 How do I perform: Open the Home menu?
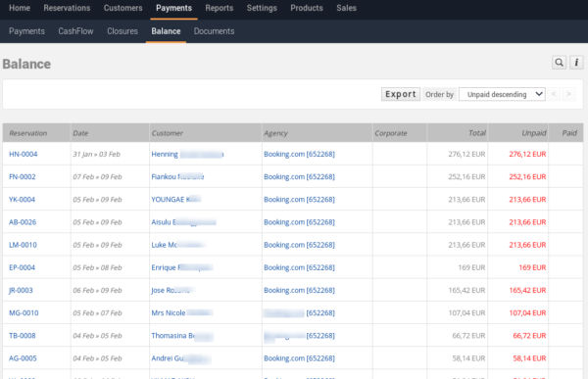click(20, 8)
